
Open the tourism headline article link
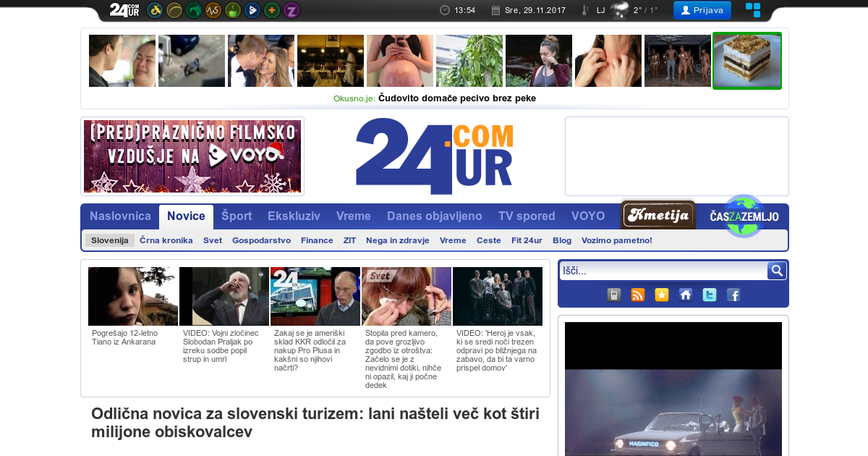click(315, 423)
